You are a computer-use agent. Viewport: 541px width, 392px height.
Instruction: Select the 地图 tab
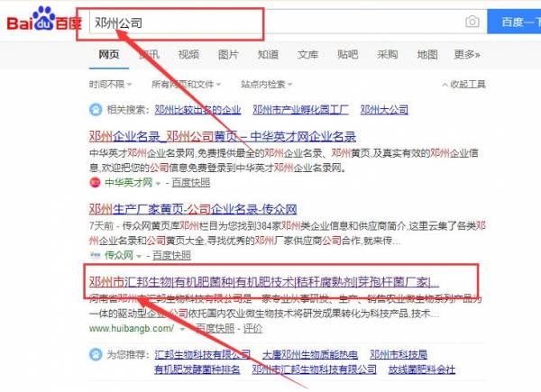point(427,55)
